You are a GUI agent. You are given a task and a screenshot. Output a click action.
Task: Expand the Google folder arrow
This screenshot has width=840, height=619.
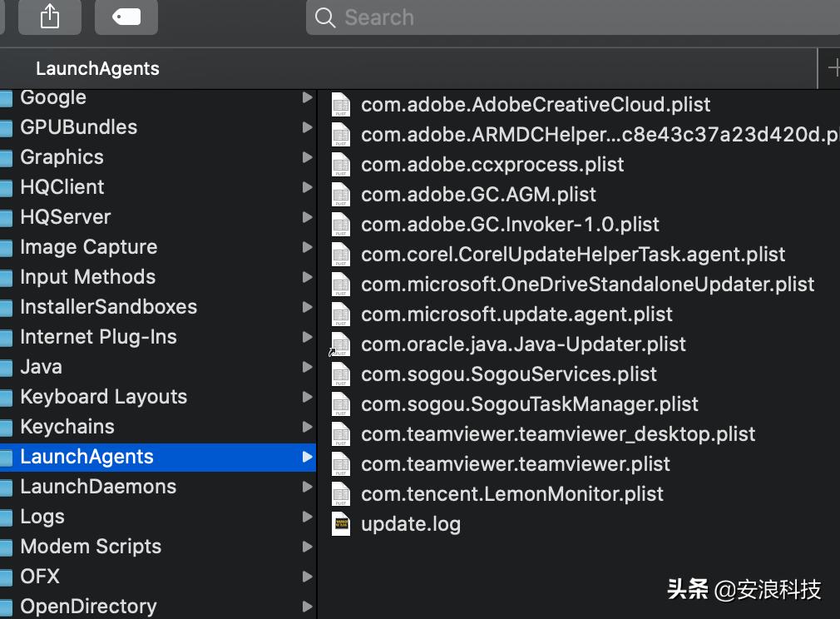307,97
